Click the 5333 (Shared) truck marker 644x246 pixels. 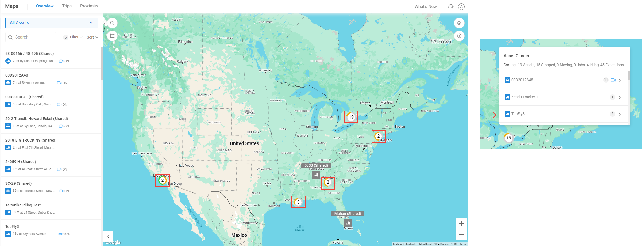[316, 175]
